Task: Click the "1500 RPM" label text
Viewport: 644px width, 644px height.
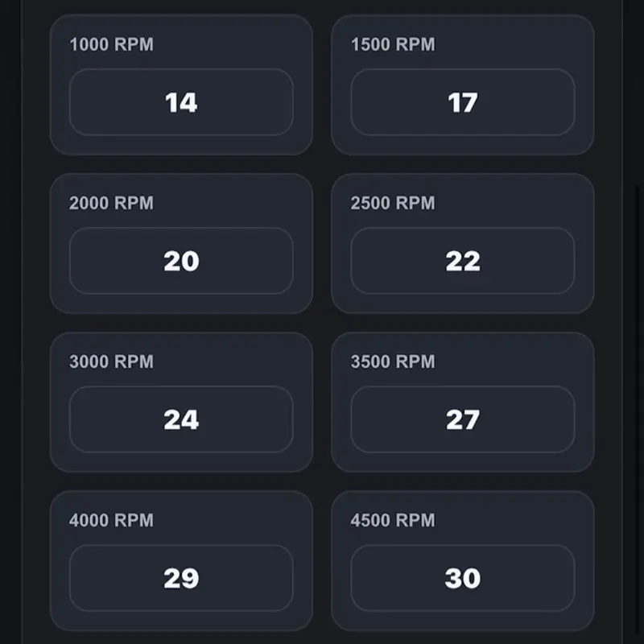Action: [x=393, y=44]
